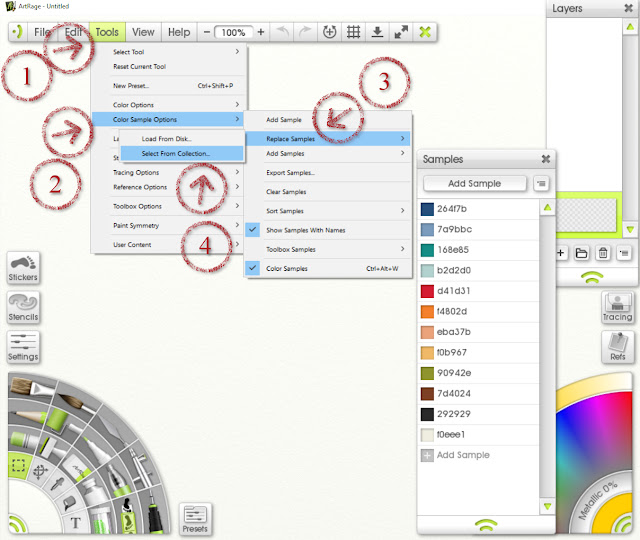Toggle the Color Samples option
The height and width of the screenshot is (540, 640).
tap(328, 269)
